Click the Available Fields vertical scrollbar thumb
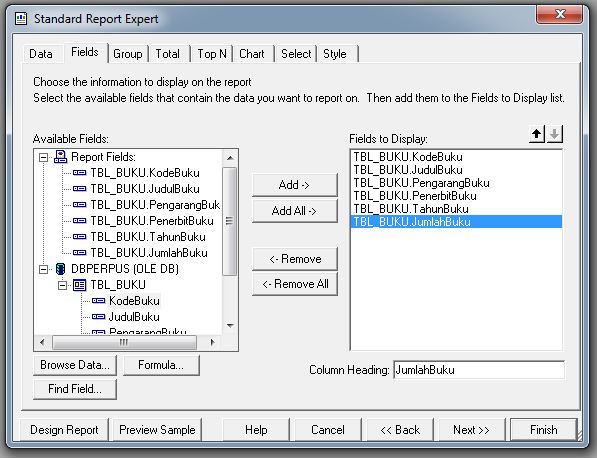597x458 pixels. [230, 221]
